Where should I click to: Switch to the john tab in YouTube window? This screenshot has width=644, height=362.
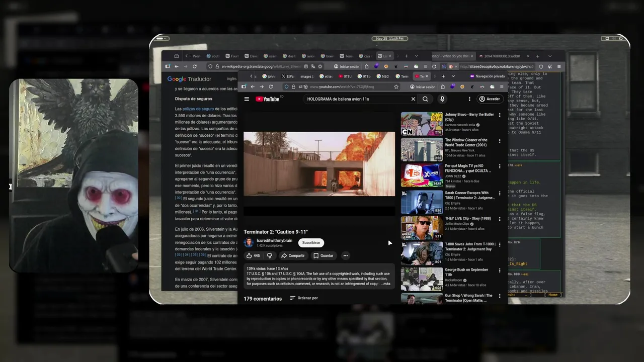point(269,76)
